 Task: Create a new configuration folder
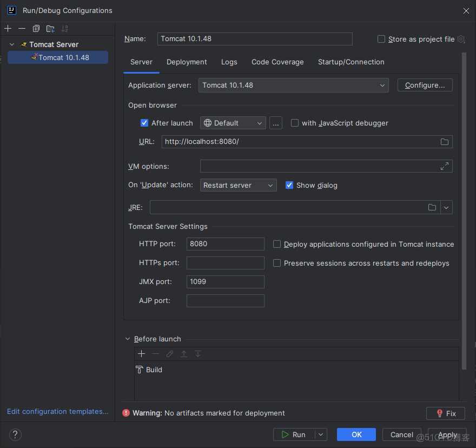50,29
